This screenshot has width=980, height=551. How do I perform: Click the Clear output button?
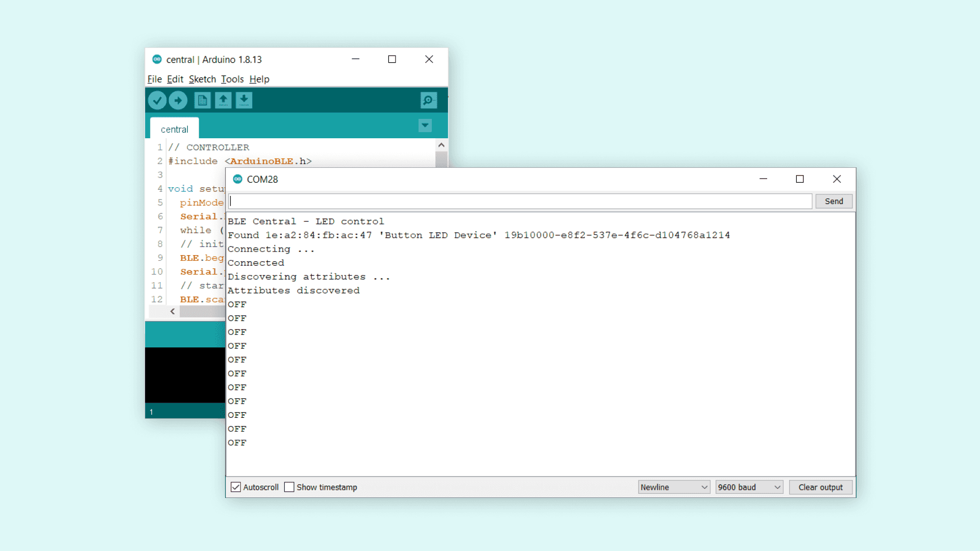(820, 487)
